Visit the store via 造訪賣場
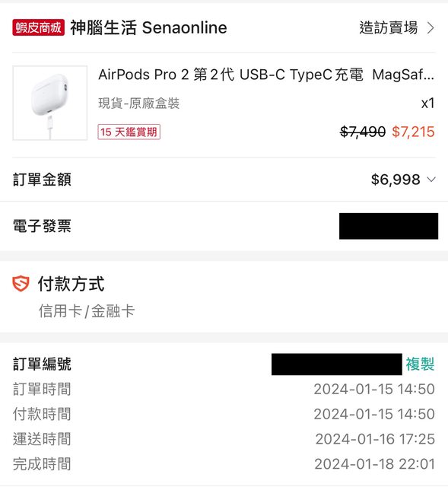 pyautogui.click(x=389, y=28)
